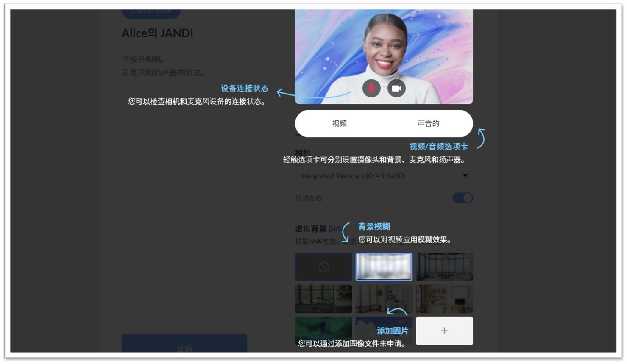Image resolution: width=627 pixels, height=364 pixels.
Task: Turn off the camera with the video camera icon
Action: point(396,88)
